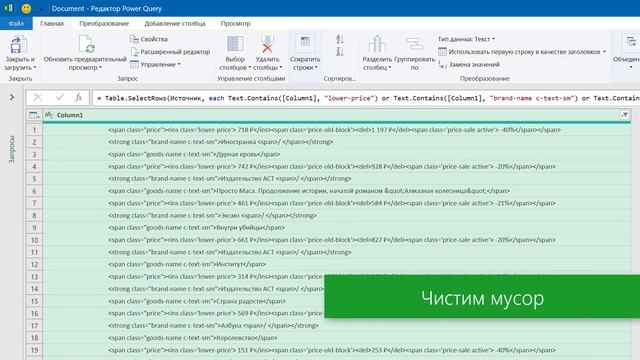
Task: Select the cell containing Дурная кровь
Action: coord(337,154)
